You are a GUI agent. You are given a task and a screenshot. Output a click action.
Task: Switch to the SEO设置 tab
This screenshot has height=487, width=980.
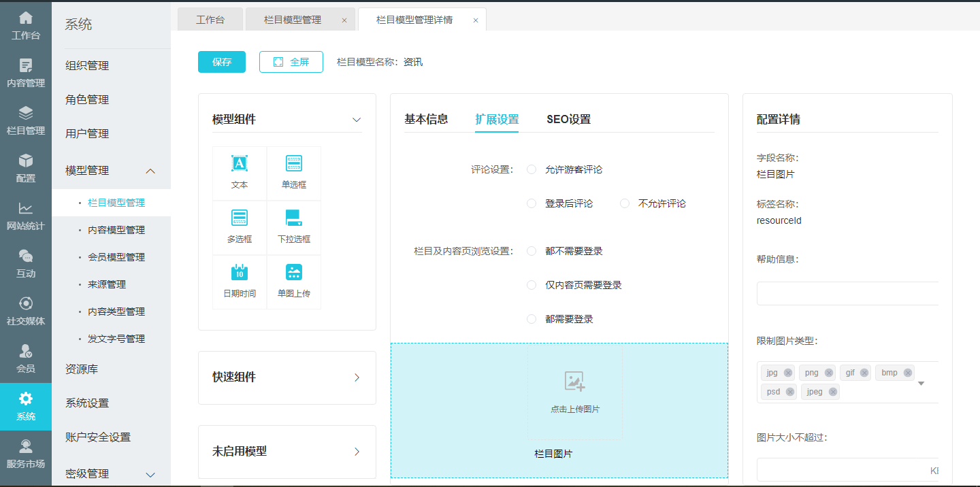pyautogui.click(x=568, y=119)
